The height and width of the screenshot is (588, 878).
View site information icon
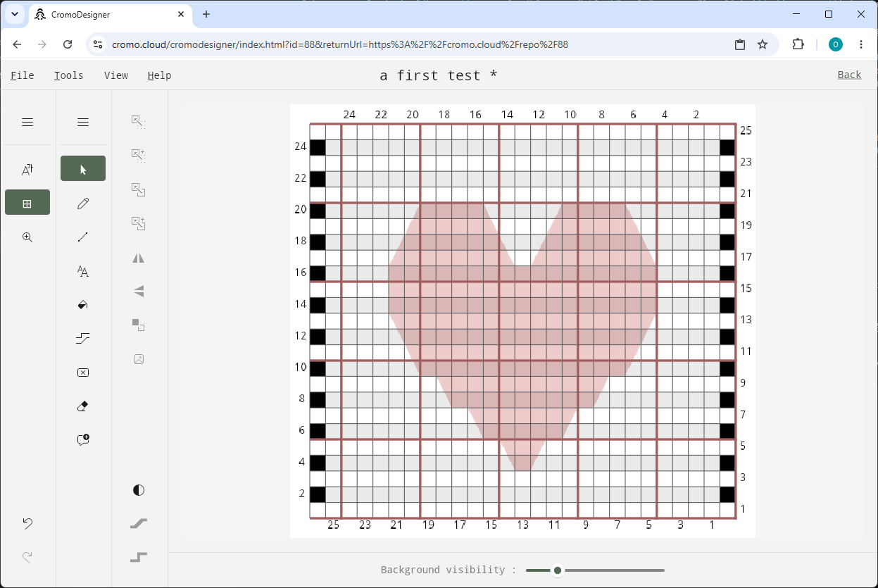98,44
